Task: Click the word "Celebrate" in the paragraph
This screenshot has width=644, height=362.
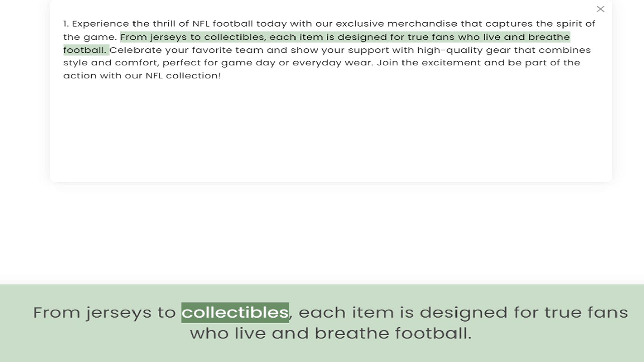Action: pyautogui.click(x=136, y=50)
